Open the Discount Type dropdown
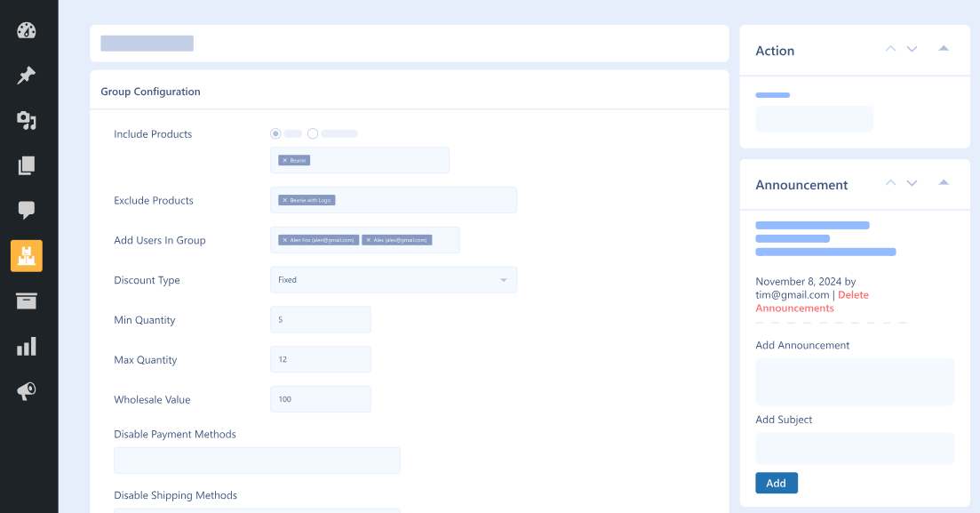Image resolution: width=980 pixels, height=513 pixels. 393,280
